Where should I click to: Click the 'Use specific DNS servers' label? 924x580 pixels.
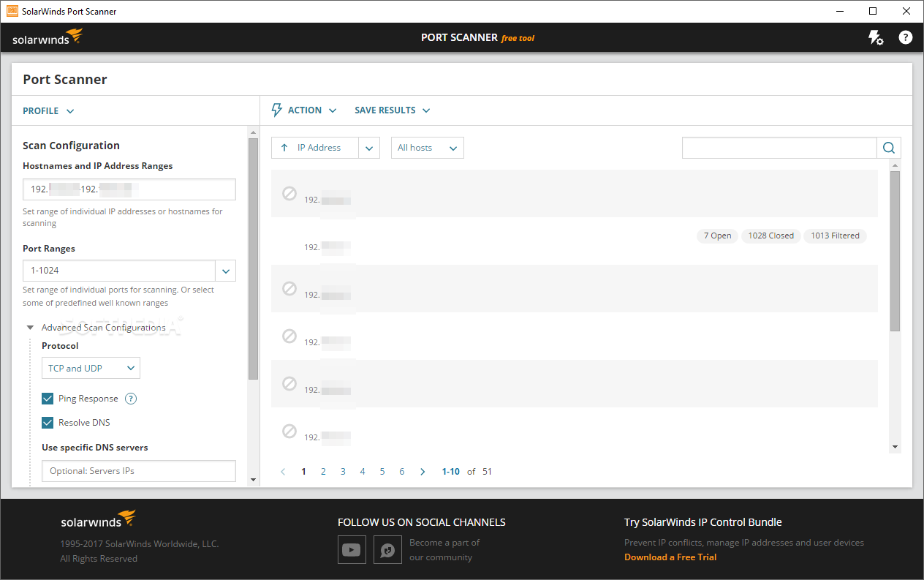tap(94, 448)
